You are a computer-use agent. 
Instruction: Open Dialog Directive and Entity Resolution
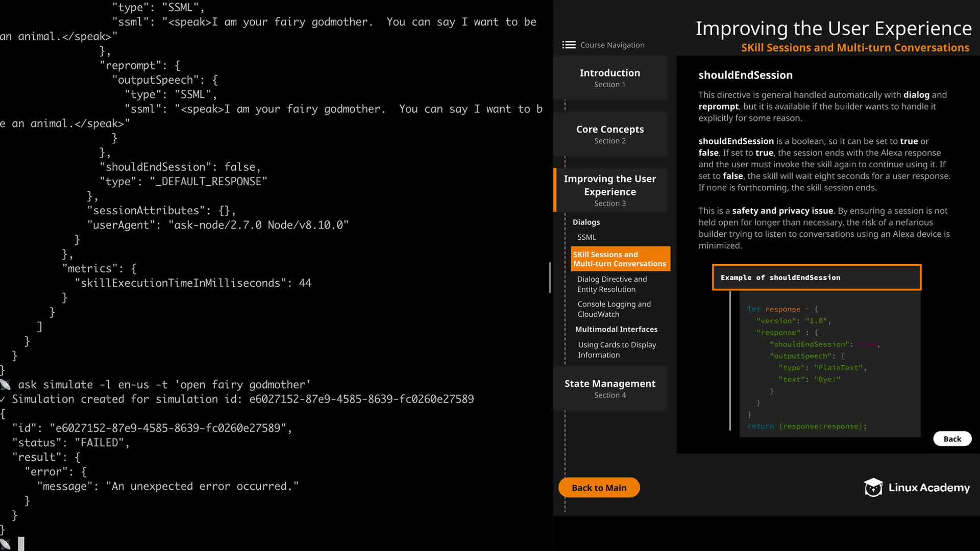[611, 284]
